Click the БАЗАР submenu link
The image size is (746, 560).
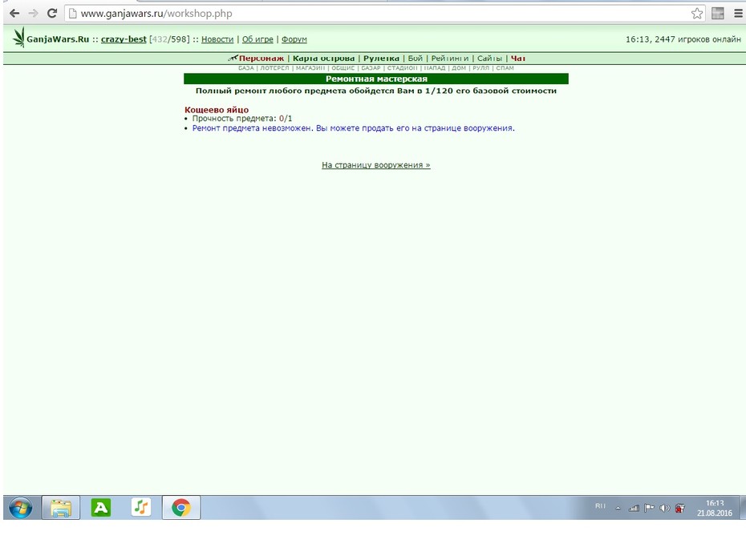point(371,68)
